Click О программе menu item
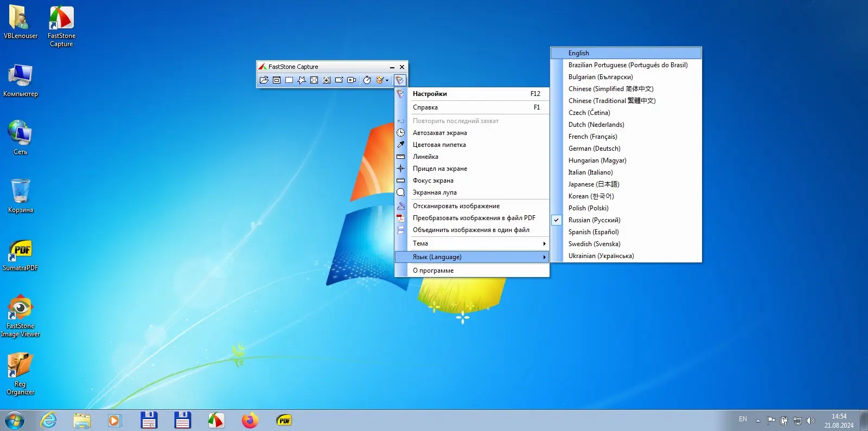Image resolution: width=868 pixels, height=431 pixels. coord(433,271)
